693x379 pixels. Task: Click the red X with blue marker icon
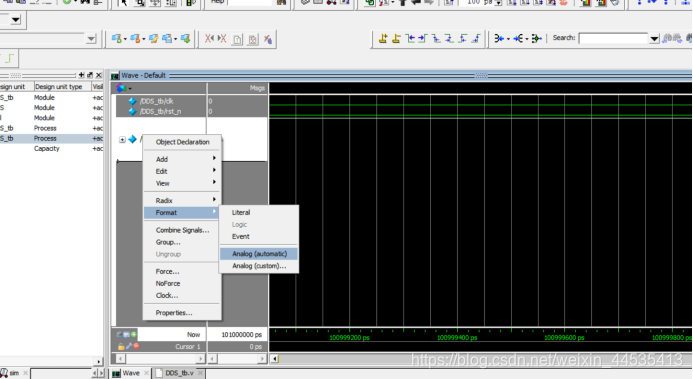click(x=267, y=39)
